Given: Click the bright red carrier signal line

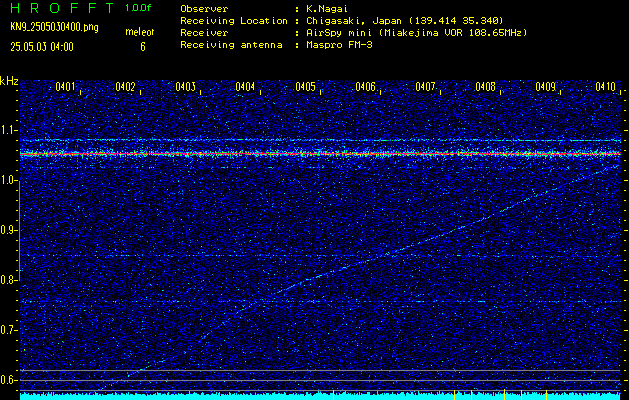Looking at the screenshot, I should 321,154.
